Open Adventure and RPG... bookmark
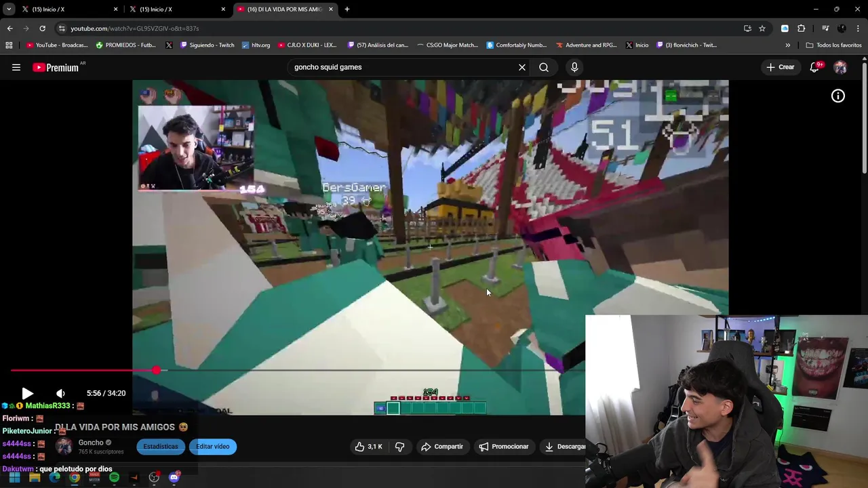 [x=587, y=45]
